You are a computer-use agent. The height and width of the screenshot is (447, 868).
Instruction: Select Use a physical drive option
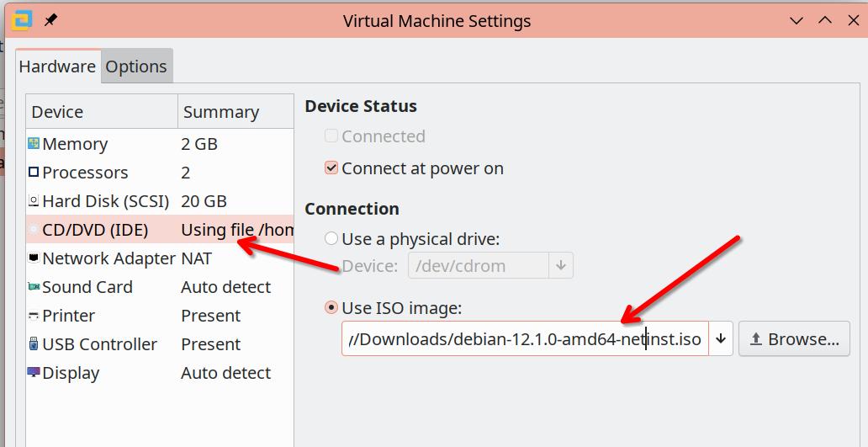pyautogui.click(x=331, y=239)
